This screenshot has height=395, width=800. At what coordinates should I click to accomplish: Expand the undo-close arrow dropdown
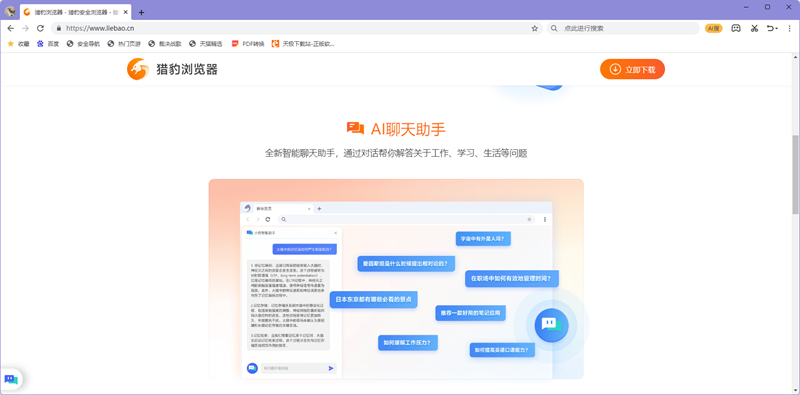(777, 29)
